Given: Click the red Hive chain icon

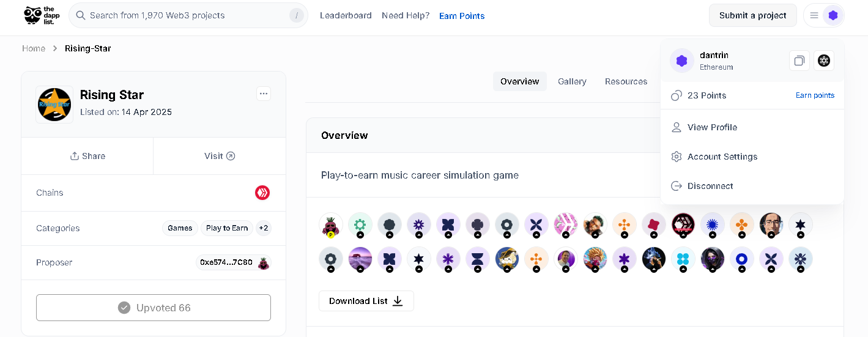Looking at the screenshot, I should click(x=262, y=193).
